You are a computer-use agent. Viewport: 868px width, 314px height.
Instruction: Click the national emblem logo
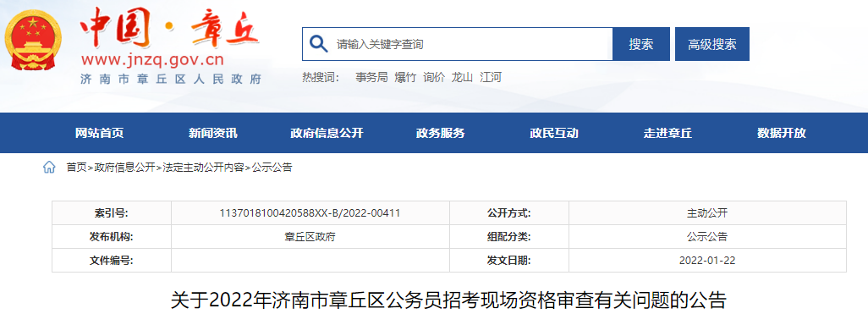[33, 41]
